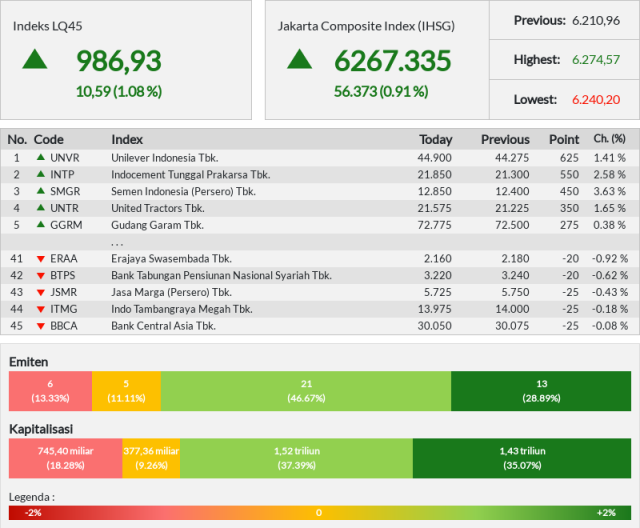Viewport: 640px width, 528px height.
Task: Click the Kapitalisasi segment 377,36 miliar
Action: (151, 458)
